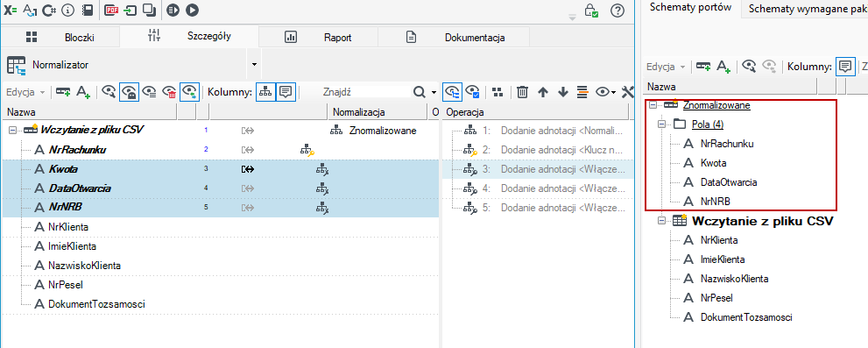Collapse the left 'Wczytanie z pliku CSV' tree node
868x348 pixels.
[13, 131]
